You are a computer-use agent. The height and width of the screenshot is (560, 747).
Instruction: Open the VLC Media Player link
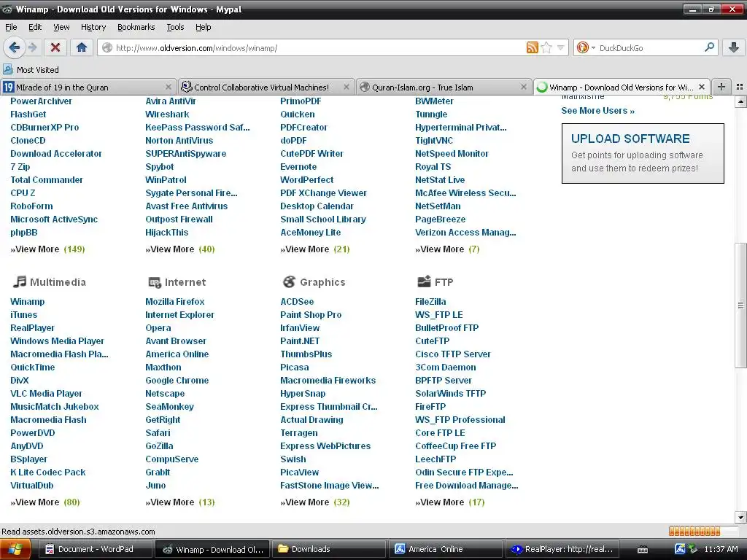pyautogui.click(x=46, y=393)
